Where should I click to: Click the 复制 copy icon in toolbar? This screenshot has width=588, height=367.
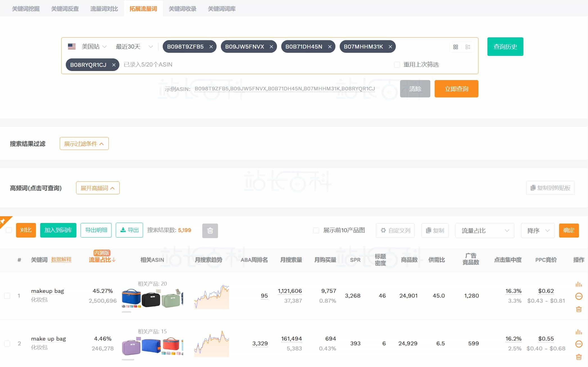click(x=428, y=230)
